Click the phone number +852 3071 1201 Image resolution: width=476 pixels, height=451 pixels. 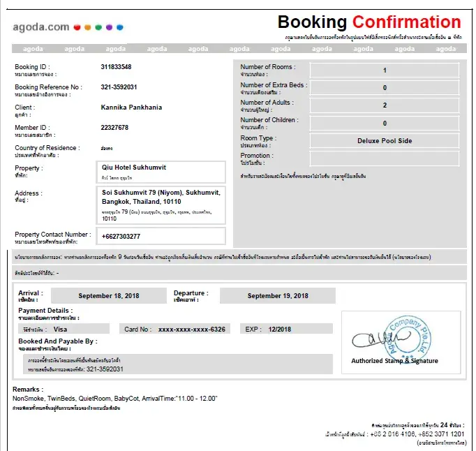441,434
